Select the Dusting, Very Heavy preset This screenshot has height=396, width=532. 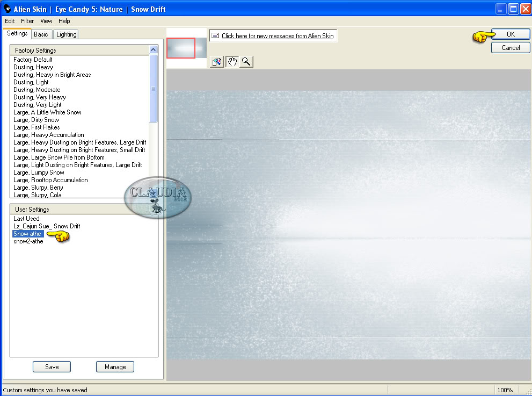click(40, 97)
